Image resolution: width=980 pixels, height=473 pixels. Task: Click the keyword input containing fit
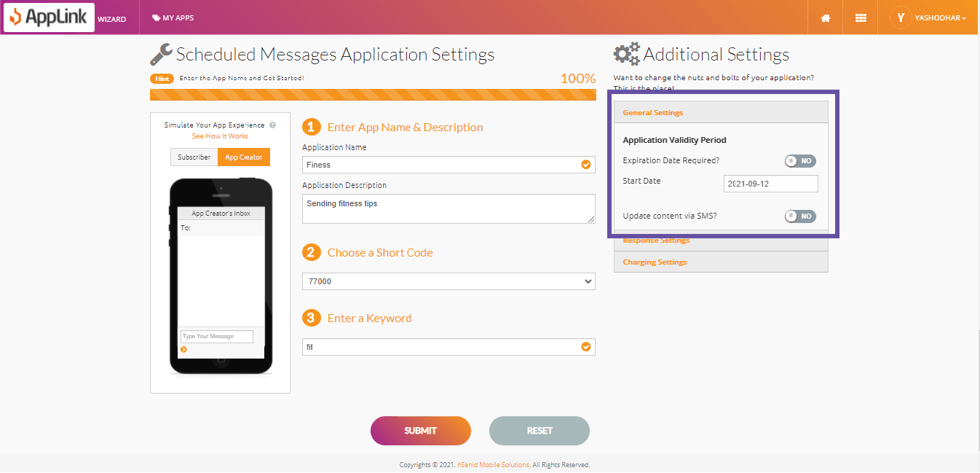click(448, 347)
